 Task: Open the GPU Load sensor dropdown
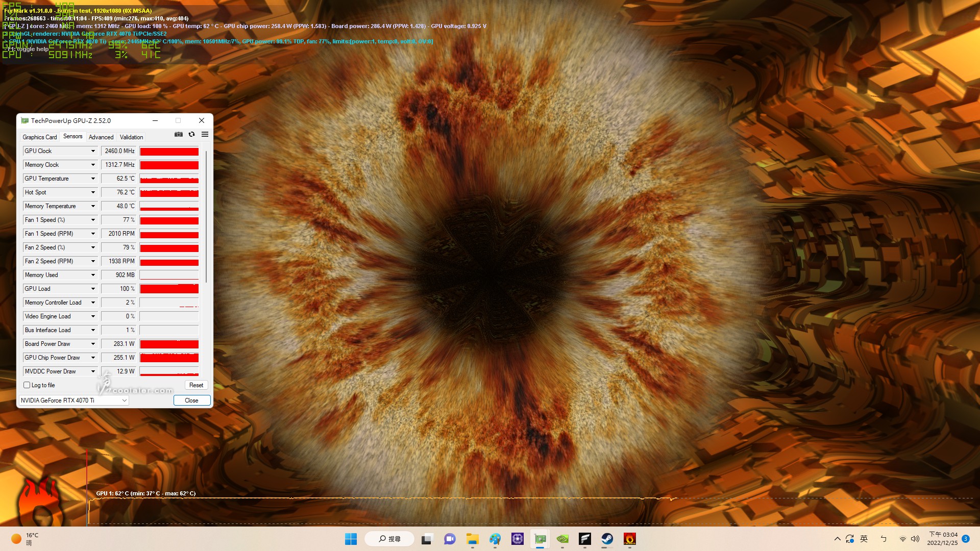[93, 289]
